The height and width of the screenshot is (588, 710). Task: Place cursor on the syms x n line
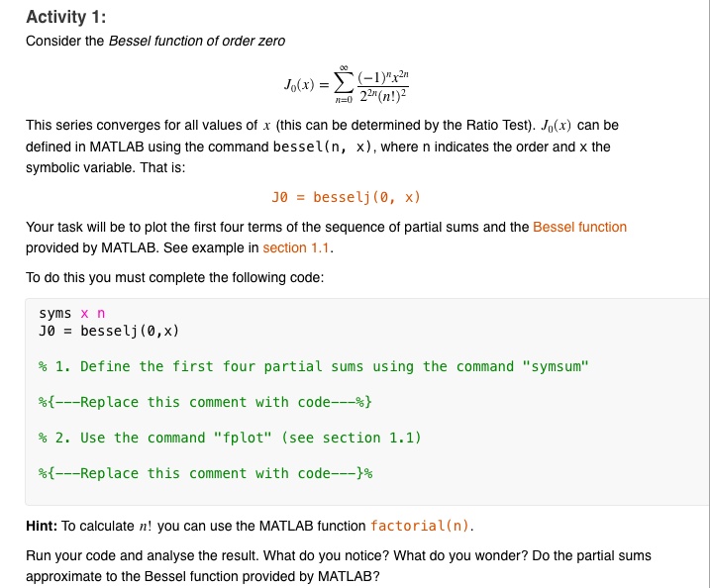(x=72, y=313)
